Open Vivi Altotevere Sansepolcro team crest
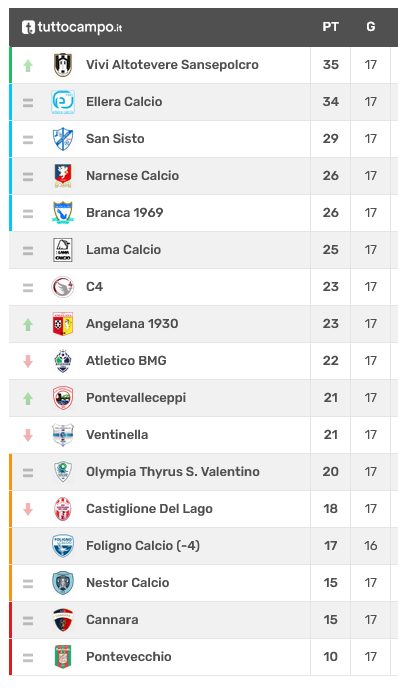Image resolution: width=398 pixels, height=688 pixels. pyautogui.click(x=63, y=65)
